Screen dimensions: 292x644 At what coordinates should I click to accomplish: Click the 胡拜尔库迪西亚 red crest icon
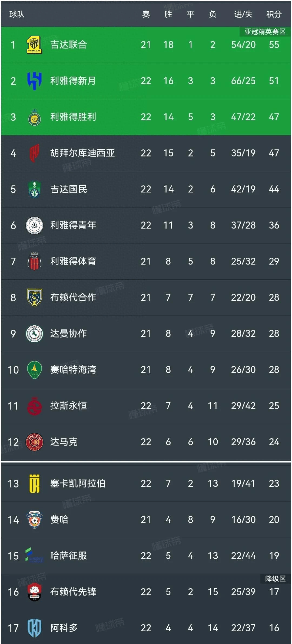(35, 153)
